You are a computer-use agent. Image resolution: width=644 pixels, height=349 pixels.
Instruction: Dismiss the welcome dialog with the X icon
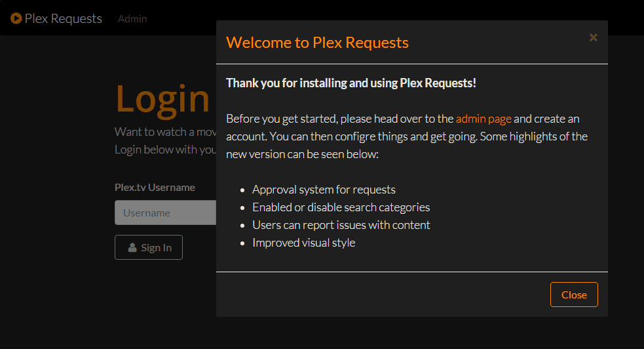pos(593,37)
